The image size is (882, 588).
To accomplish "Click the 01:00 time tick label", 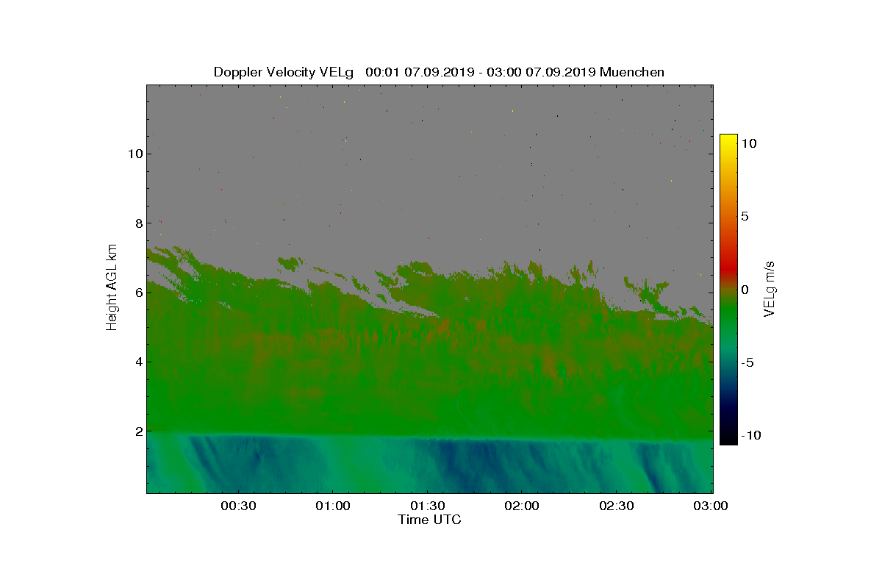I will [332, 506].
